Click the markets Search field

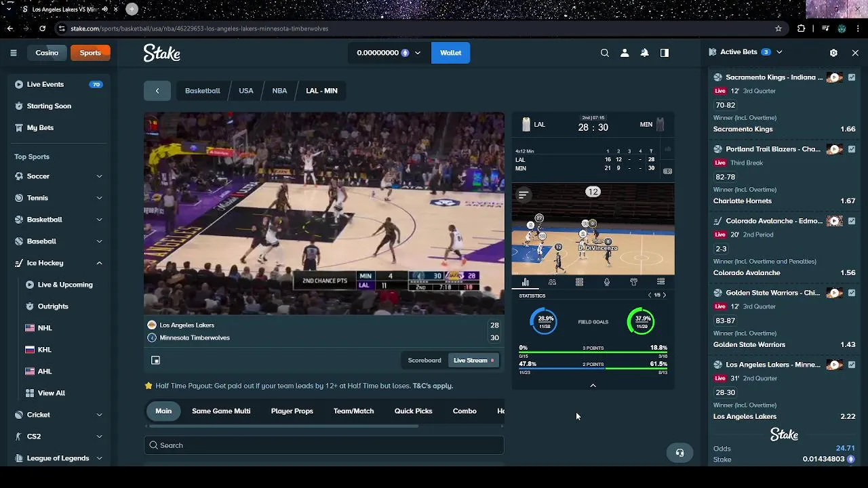324,445
